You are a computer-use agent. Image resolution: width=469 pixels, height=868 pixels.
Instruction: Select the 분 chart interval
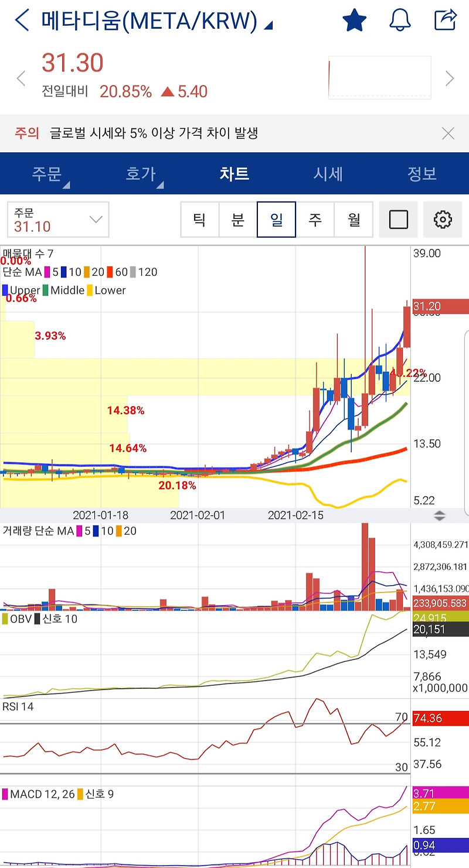pos(238,220)
